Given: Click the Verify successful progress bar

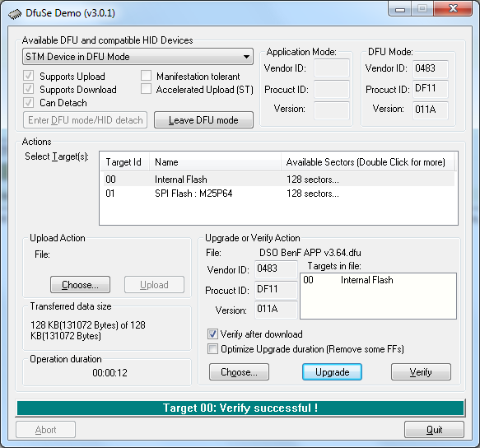Looking at the screenshot, I should [240, 408].
